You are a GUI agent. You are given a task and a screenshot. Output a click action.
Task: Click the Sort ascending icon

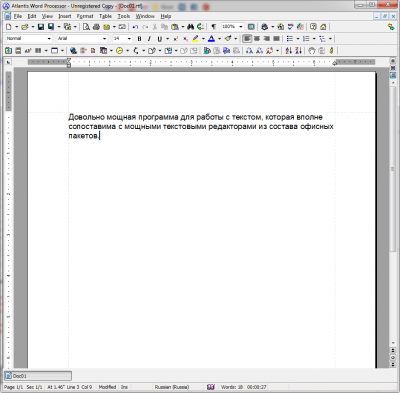tap(289, 51)
